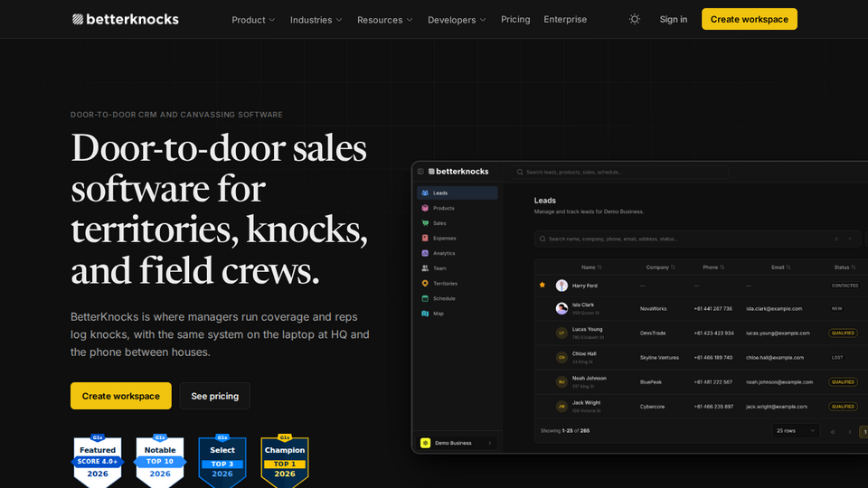Open the Schedule calendar icon

pos(425,298)
